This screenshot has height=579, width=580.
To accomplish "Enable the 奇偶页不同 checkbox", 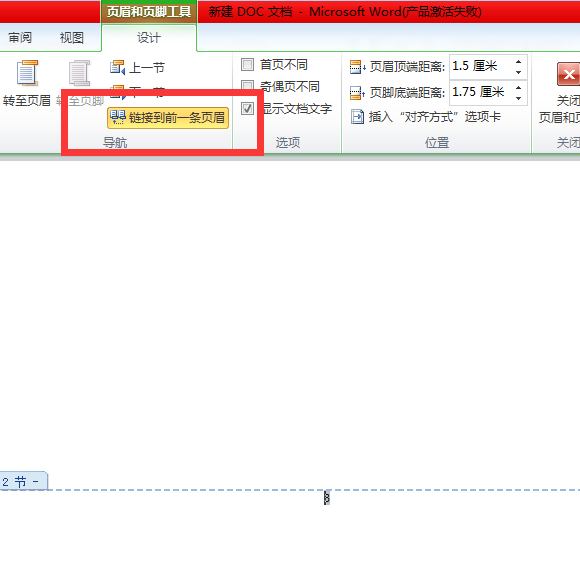I will (x=247, y=85).
